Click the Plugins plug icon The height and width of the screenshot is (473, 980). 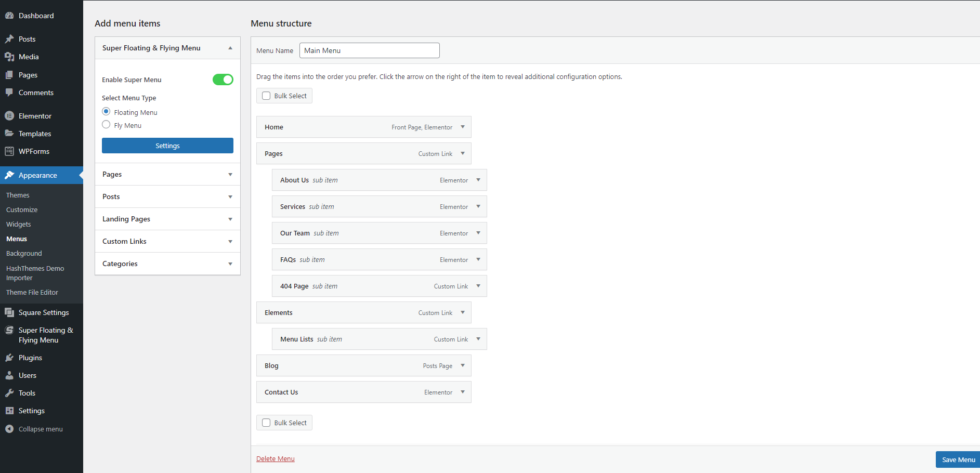(9, 358)
